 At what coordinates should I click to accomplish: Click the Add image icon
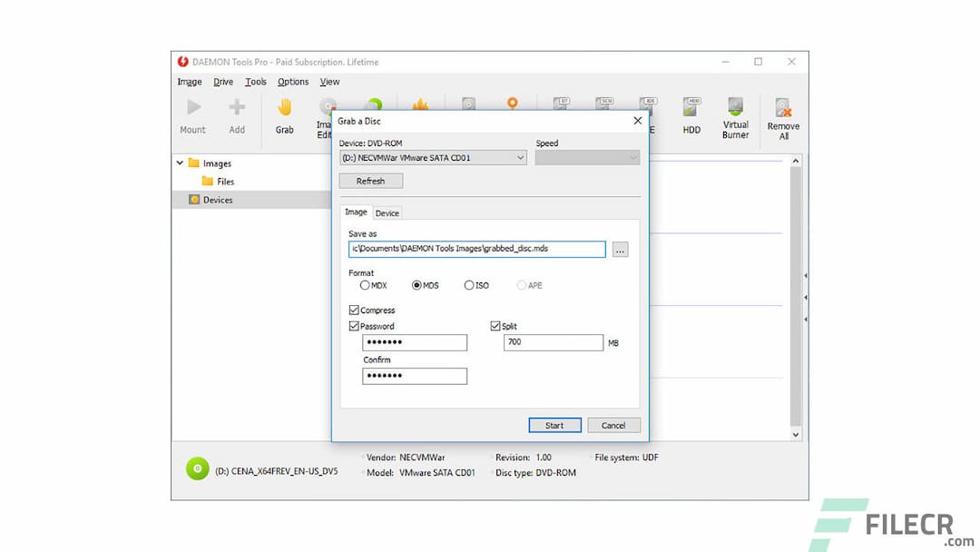tap(237, 115)
